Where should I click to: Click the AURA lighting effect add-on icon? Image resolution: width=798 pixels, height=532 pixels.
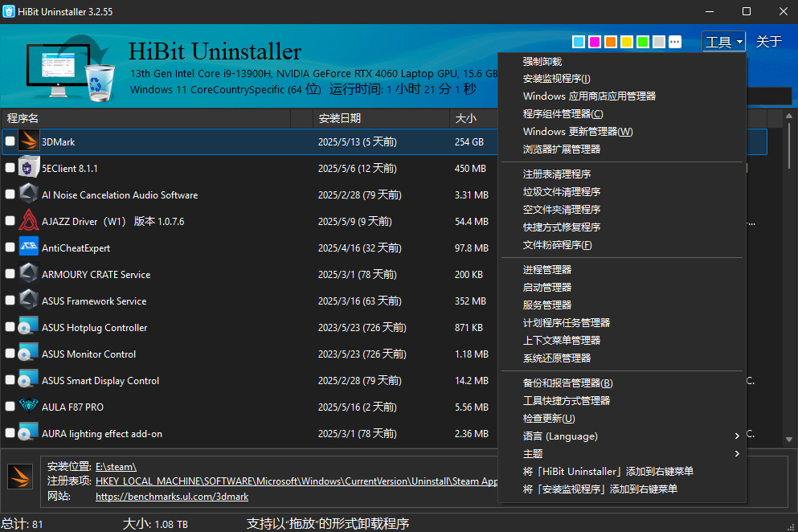click(29, 432)
